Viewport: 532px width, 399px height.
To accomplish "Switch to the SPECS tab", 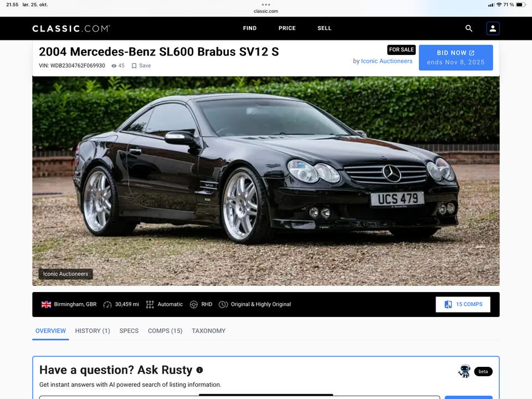I will tap(129, 331).
